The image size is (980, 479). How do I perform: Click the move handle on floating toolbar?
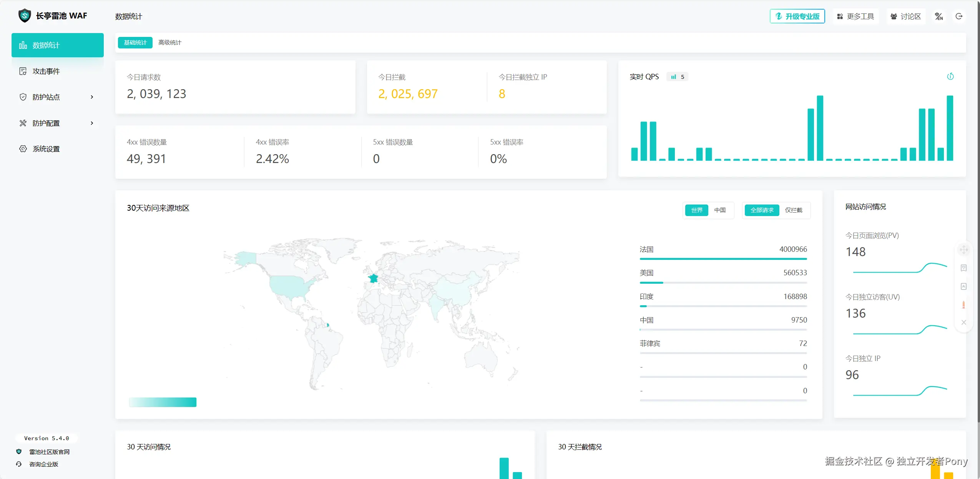(x=963, y=250)
